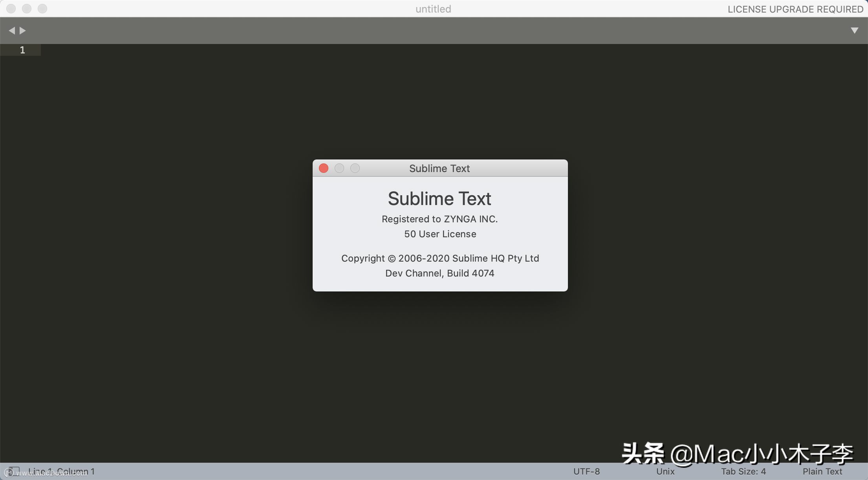Click 'untitled' main window title
The height and width of the screenshot is (480, 868).
click(x=433, y=9)
